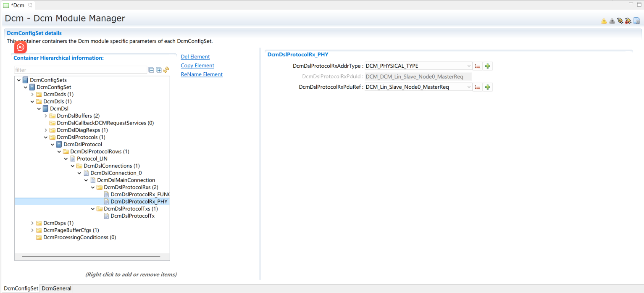Collapse the DcmDslProtocolTxs tree node
The image size is (644, 293).
(93, 209)
